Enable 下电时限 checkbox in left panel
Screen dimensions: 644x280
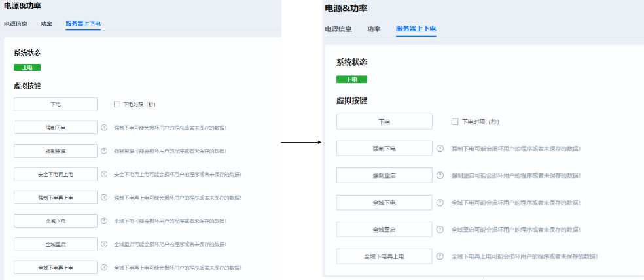click(x=116, y=104)
